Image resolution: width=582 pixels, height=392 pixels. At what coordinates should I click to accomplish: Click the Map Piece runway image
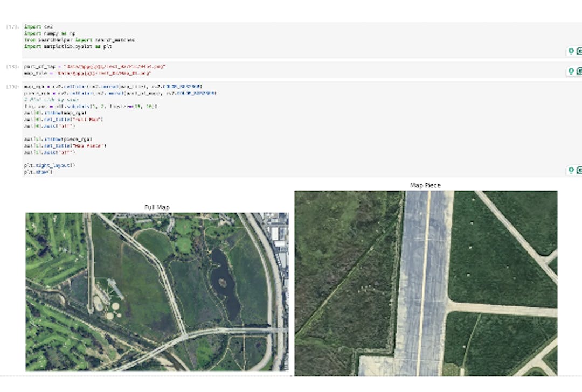coord(426,283)
